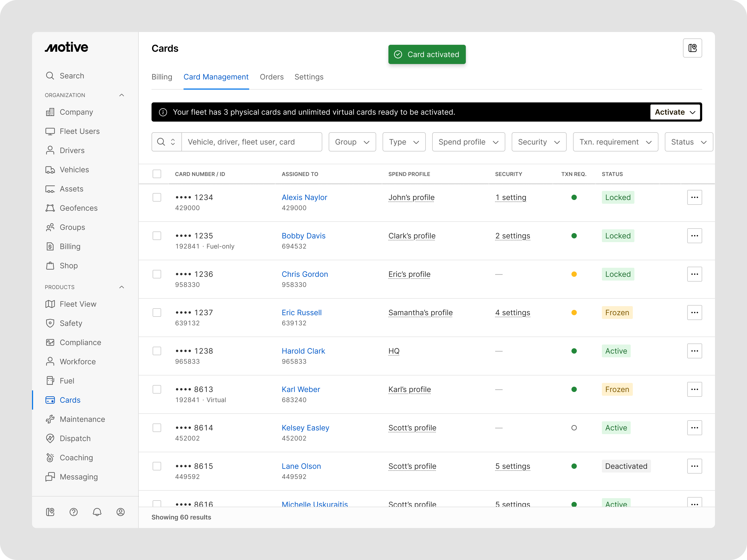
Task: Click the vehicle, driver, card search field
Action: pyautogui.click(x=251, y=142)
